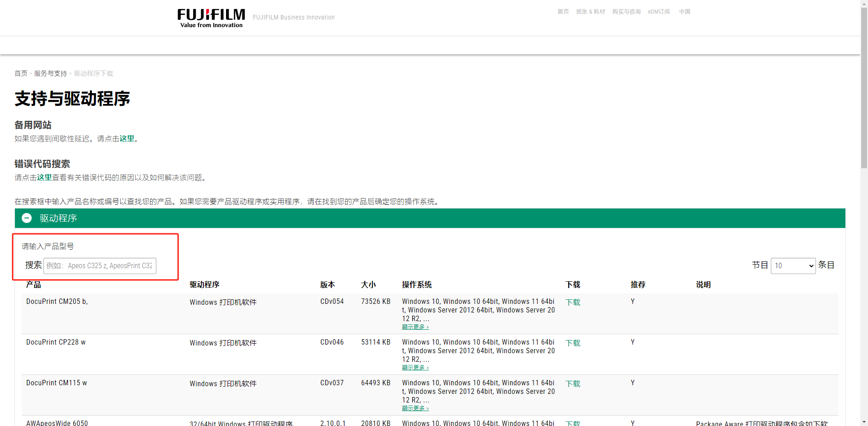This screenshot has height=426, width=868.
Task: Go to 首页 in the breadcrumb
Action: point(21,73)
